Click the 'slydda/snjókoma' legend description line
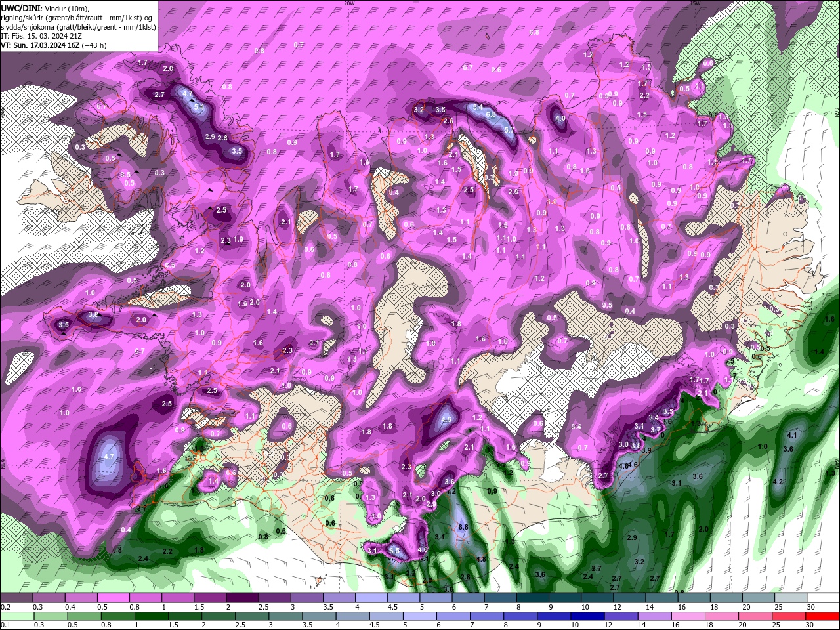The width and height of the screenshot is (840, 630). coord(78,26)
